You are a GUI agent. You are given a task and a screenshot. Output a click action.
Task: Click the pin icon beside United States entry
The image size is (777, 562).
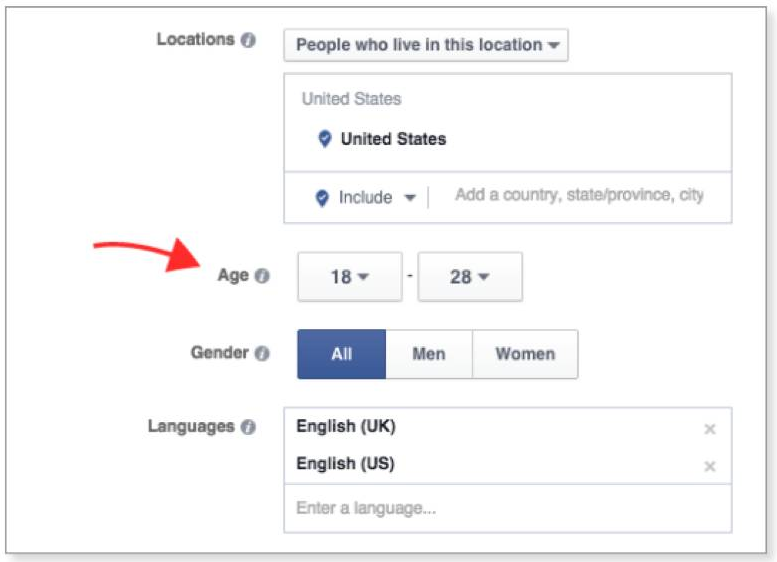tap(325, 139)
